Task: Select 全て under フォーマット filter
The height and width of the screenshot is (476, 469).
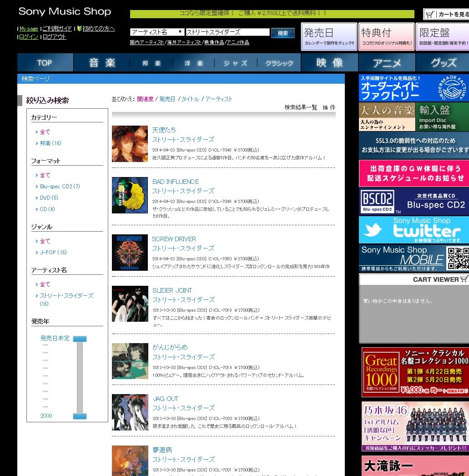Action: (45, 175)
